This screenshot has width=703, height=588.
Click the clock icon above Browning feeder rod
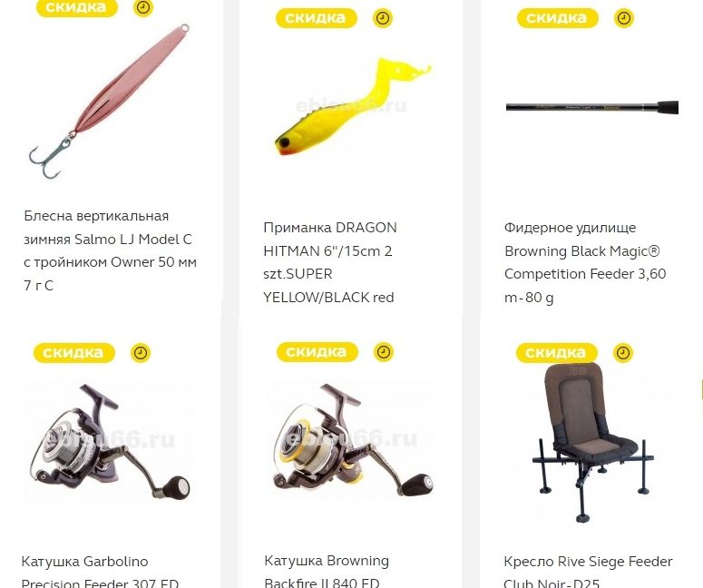[x=624, y=18]
